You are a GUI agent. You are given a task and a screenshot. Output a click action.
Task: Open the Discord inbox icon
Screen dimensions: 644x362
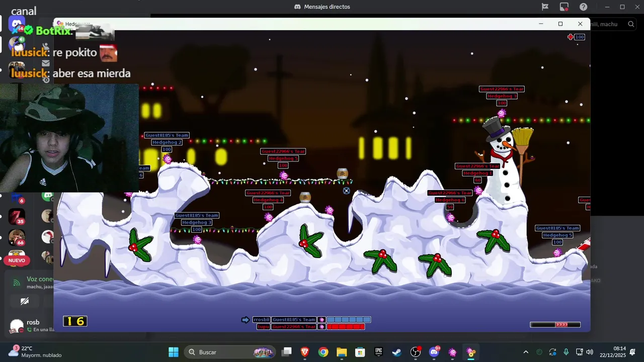point(564,7)
